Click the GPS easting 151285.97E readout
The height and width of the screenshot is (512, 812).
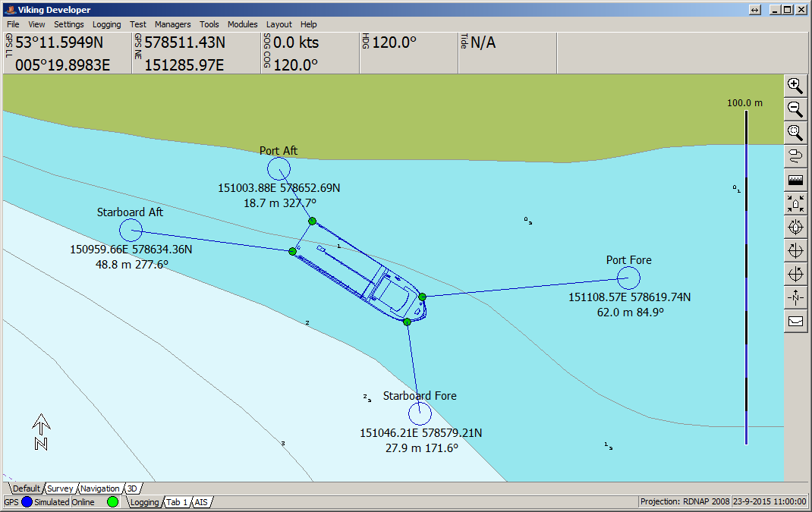click(184, 65)
